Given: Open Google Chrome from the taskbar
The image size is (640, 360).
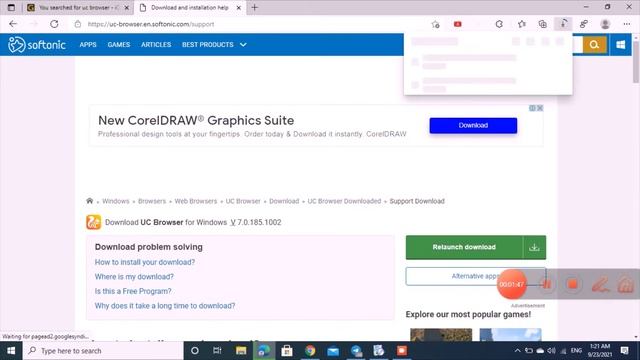Looking at the screenshot, I should pyautogui.click(x=310, y=351).
